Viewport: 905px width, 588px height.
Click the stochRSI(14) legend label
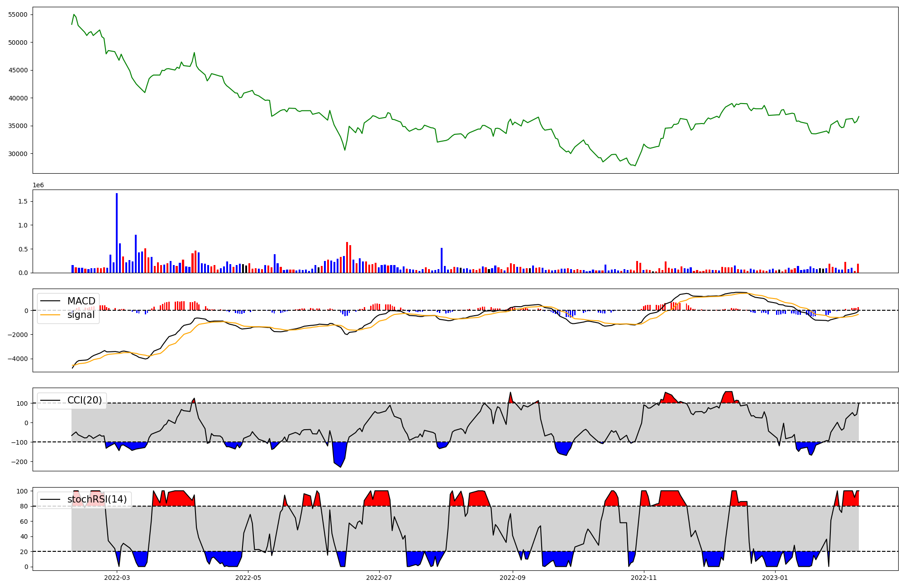tap(97, 499)
